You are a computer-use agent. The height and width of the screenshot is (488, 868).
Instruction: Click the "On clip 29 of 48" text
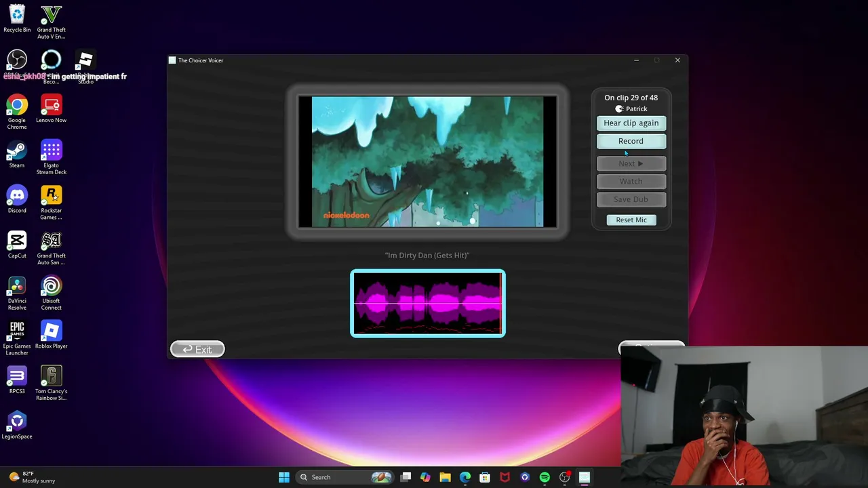[631, 98]
